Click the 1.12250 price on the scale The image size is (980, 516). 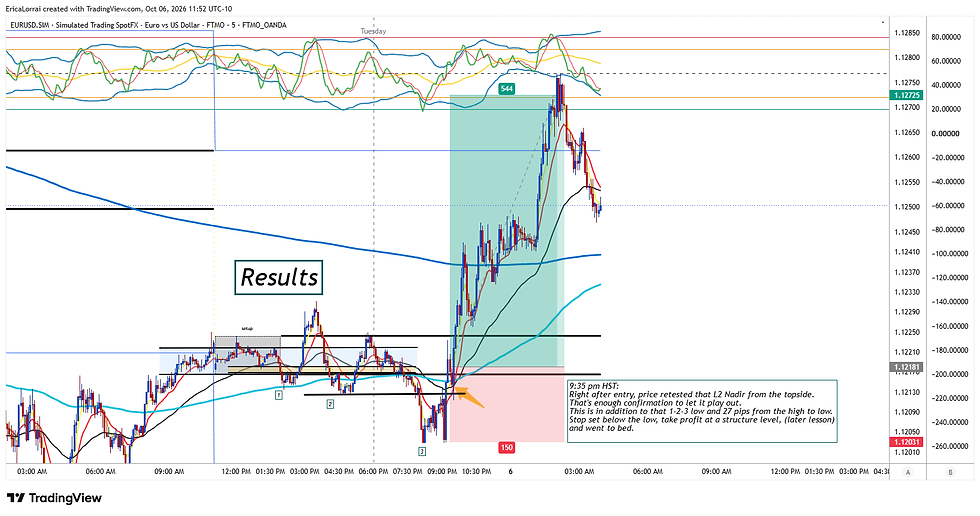(907, 332)
